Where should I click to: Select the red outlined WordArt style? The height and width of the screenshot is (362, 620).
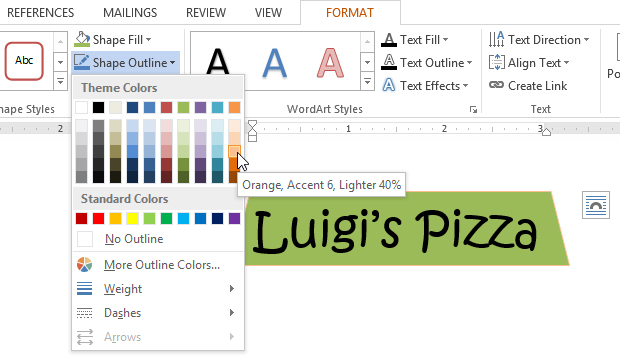(x=330, y=62)
